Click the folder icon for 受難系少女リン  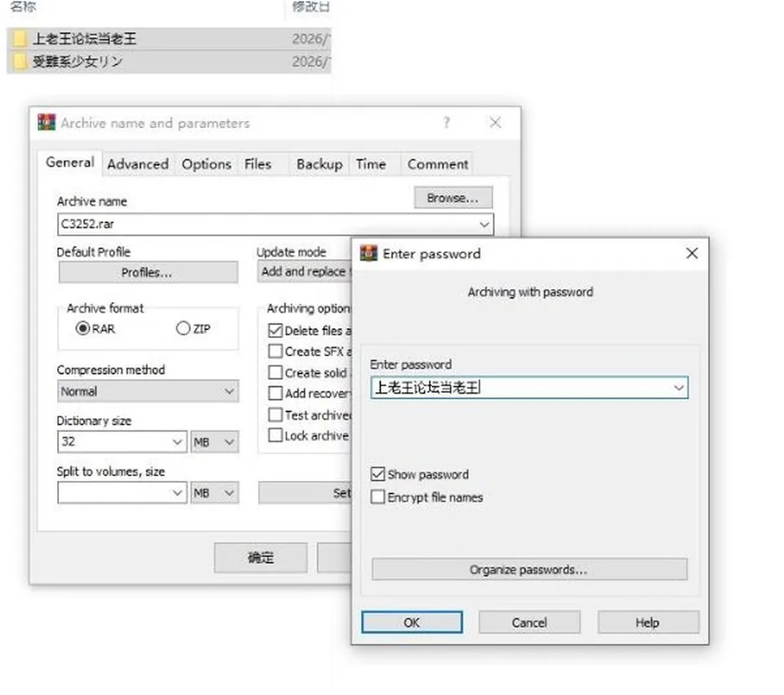[x=20, y=61]
